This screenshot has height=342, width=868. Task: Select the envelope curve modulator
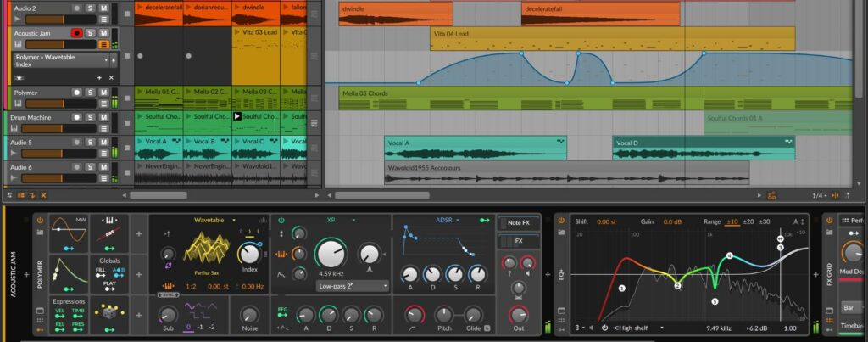tap(69, 274)
